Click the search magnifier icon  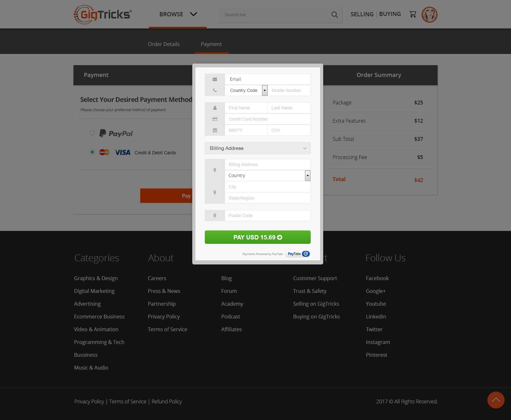334,15
